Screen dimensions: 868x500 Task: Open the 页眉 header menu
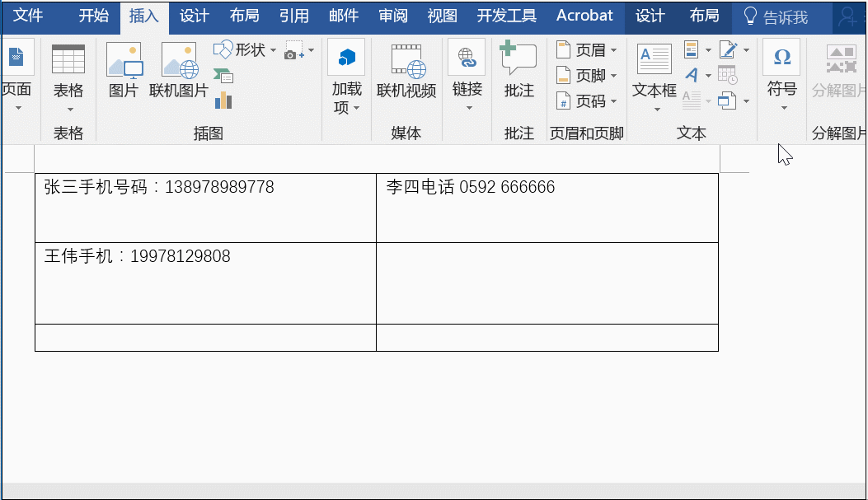[x=586, y=49]
